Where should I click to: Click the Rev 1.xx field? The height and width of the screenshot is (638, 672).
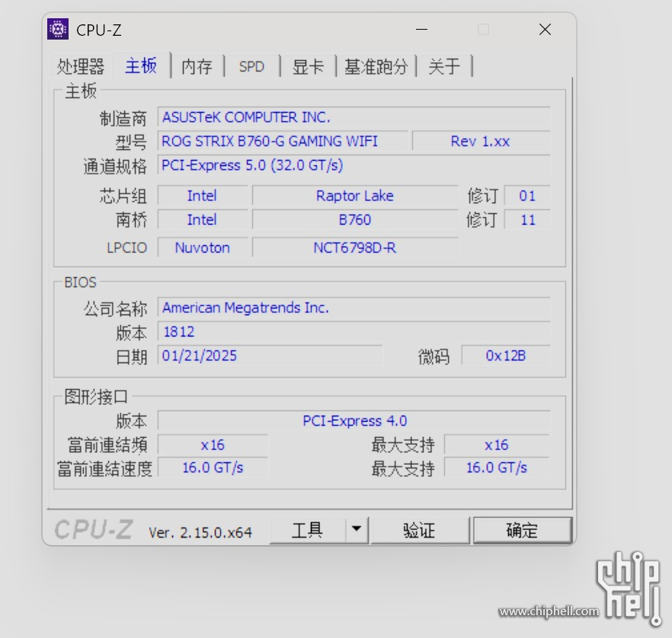click(x=481, y=142)
